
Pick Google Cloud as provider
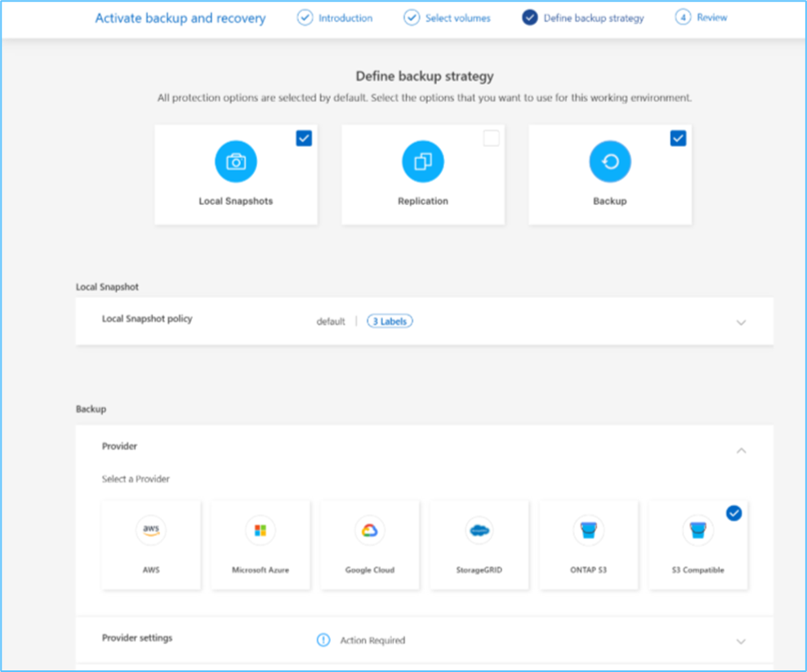370,544
